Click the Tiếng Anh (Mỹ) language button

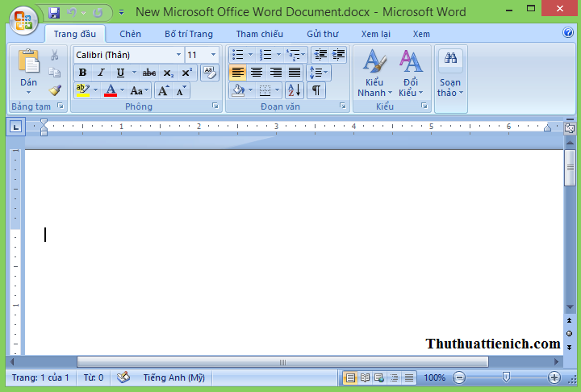(173, 377)
